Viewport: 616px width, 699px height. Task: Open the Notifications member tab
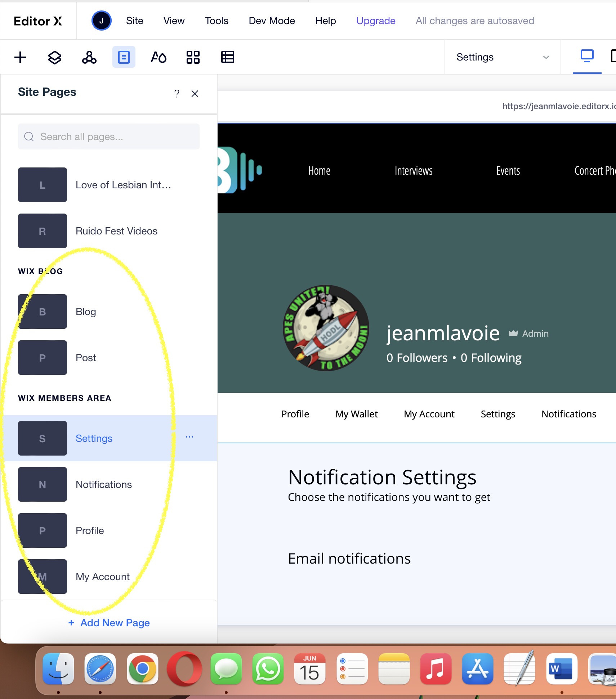point(569,414)
